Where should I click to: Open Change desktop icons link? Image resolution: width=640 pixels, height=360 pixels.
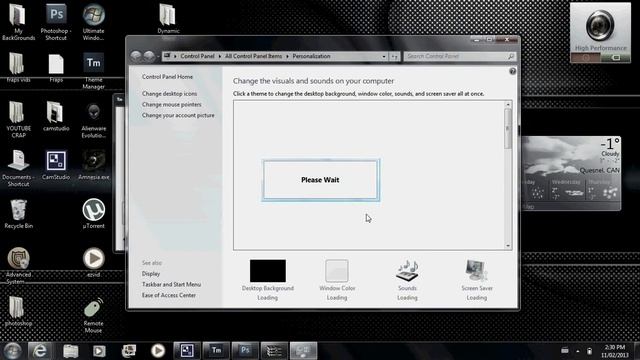pos(169,93)
